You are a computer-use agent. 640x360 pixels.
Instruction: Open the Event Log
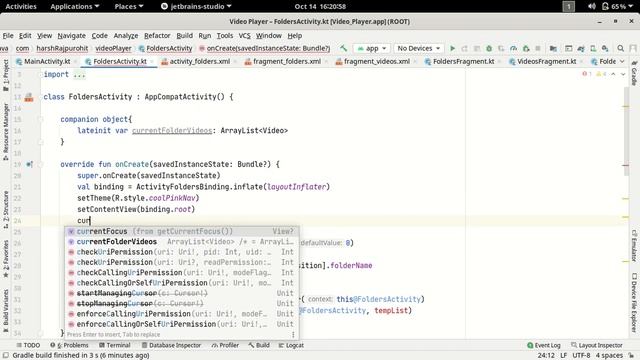pyautogui.click(x=544, y=345)
